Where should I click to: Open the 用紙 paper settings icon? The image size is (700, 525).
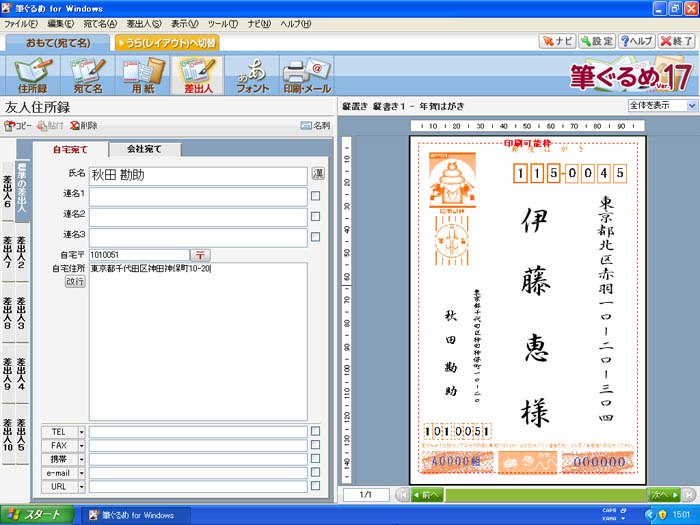click(x=142, y=76)
